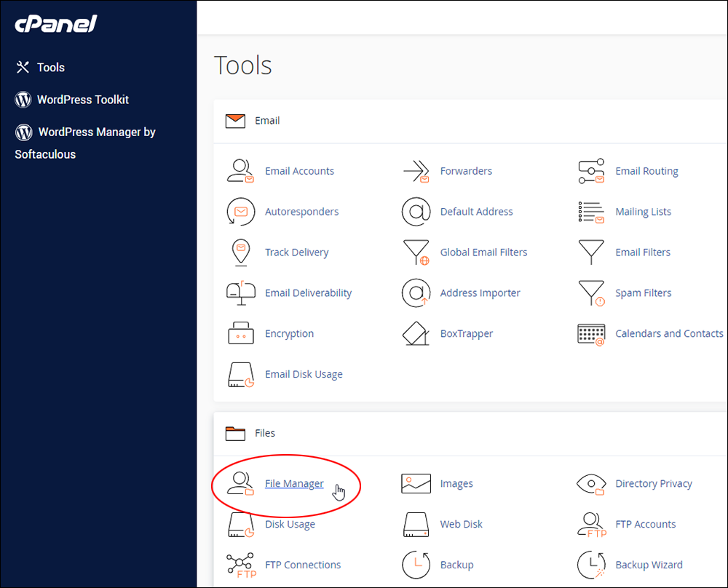The height and width of the screenshot is (588, 728).
Task: Click the Directory Privacy eye icon
Action: point(591,484)
